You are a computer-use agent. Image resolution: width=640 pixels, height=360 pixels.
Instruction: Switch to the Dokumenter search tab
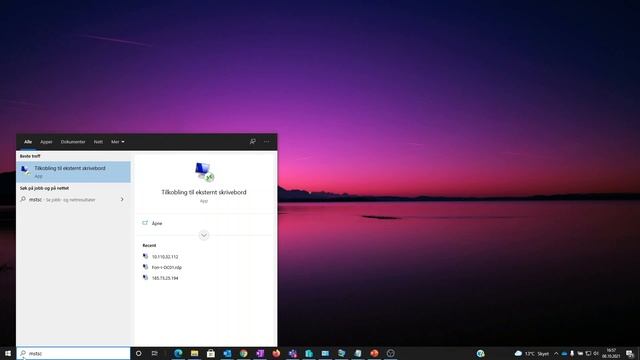click(x=73, y=142)
